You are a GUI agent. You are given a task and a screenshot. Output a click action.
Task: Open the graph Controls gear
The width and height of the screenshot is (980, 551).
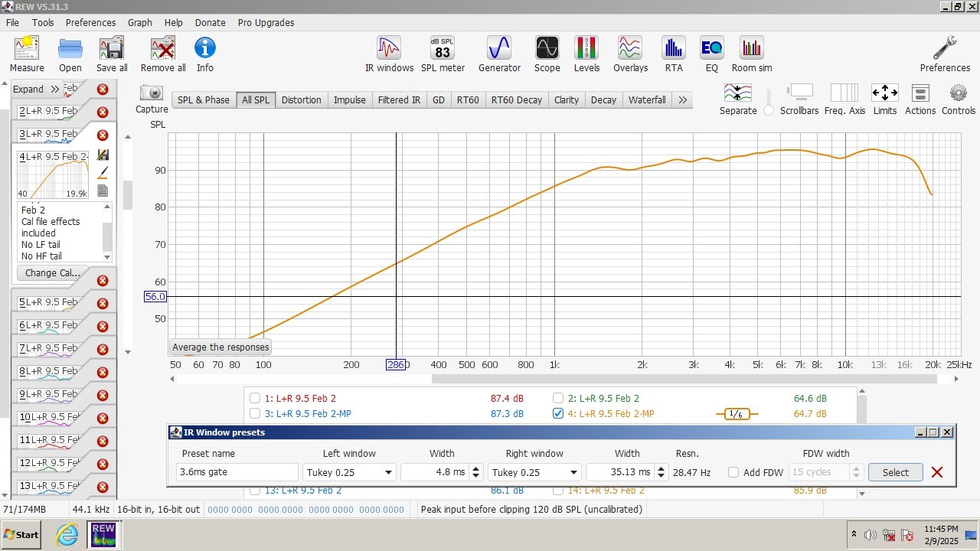point(959,99)
